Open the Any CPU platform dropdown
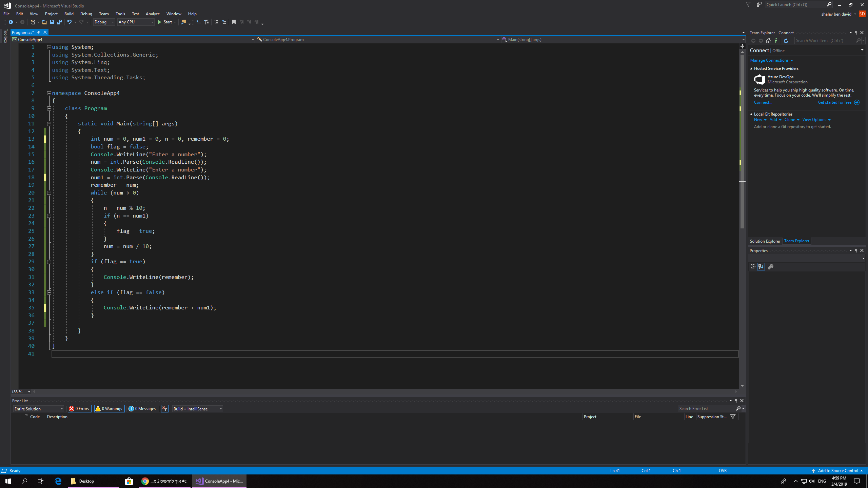This screenshot has width=868, height=488. pos(136,22)
